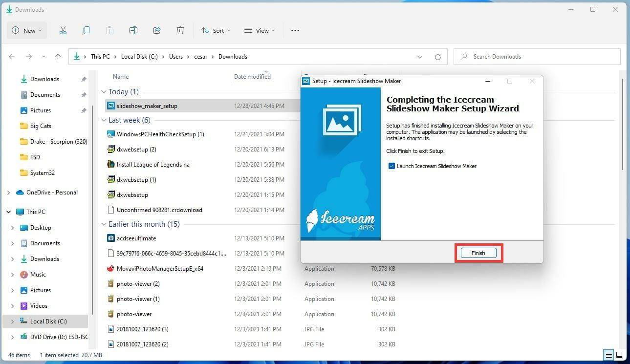Click the Refresh icon in the address bar
This screenshot has height=364, width=630.
437,56
